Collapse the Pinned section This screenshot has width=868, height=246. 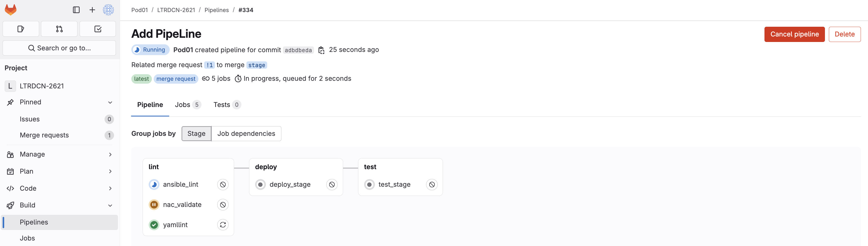(110, 102)
